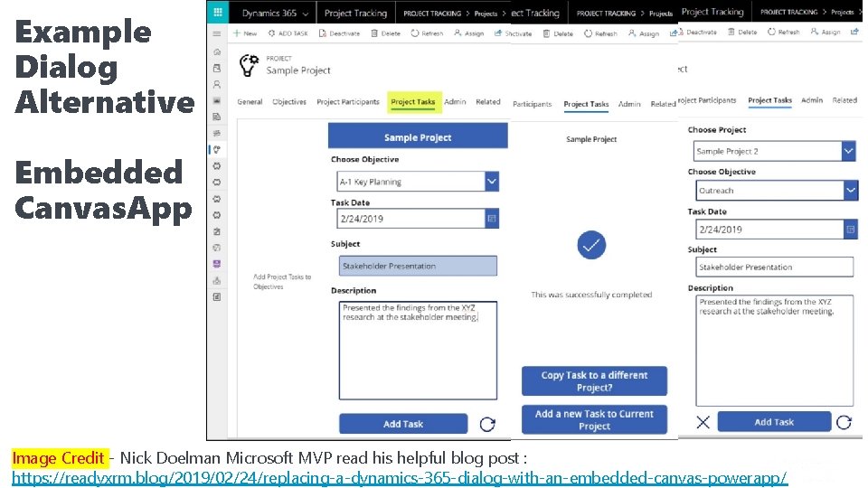Open calendar icon of left Task Date
Screen dimensions: 868x488
coord(492,219)
